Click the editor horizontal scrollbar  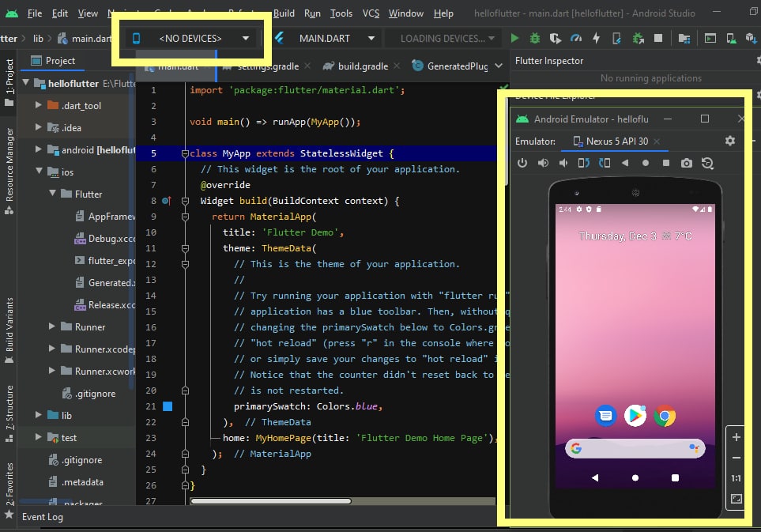click(x=270, y=501)
